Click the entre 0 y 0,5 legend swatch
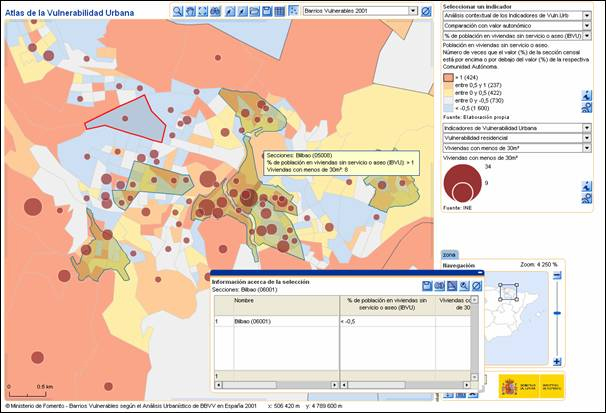This screenshot has height=413, width=606. tap(448, 93)
